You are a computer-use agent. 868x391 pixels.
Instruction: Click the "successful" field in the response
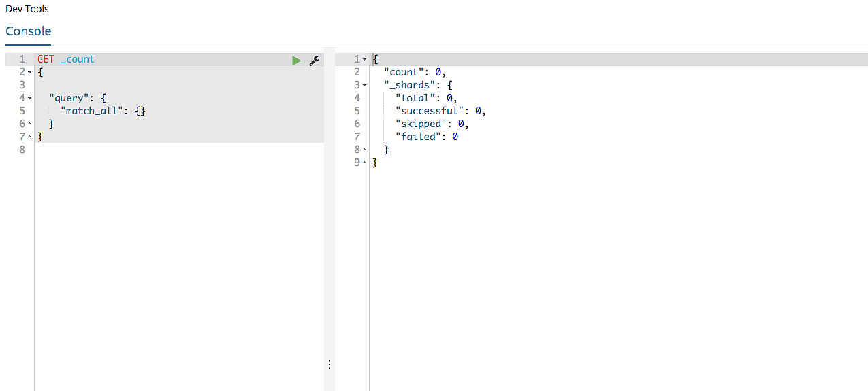(432, 111)
